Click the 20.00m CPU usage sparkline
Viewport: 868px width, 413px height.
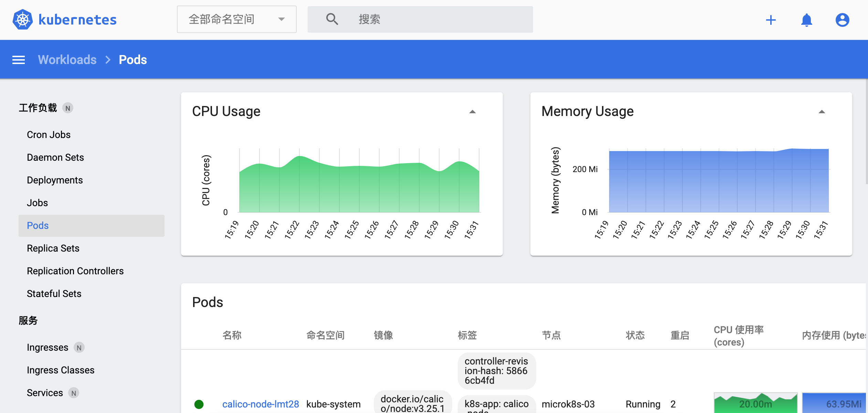(755, 403)
